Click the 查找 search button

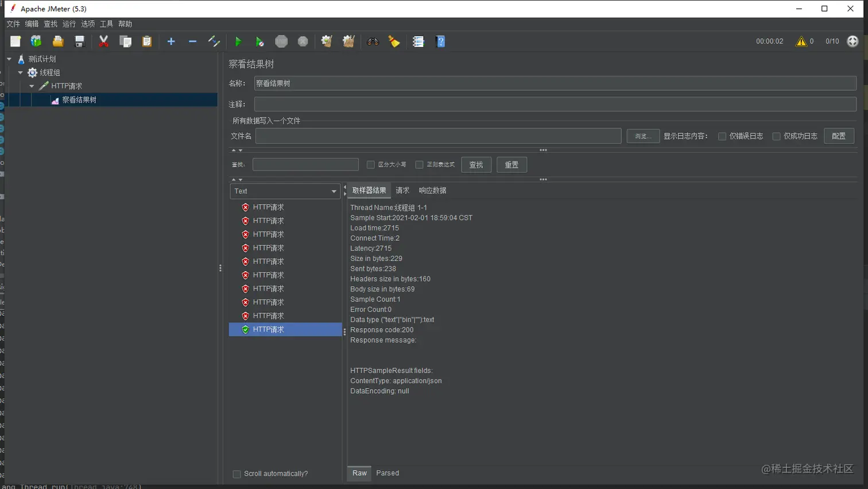pos(476,165)
